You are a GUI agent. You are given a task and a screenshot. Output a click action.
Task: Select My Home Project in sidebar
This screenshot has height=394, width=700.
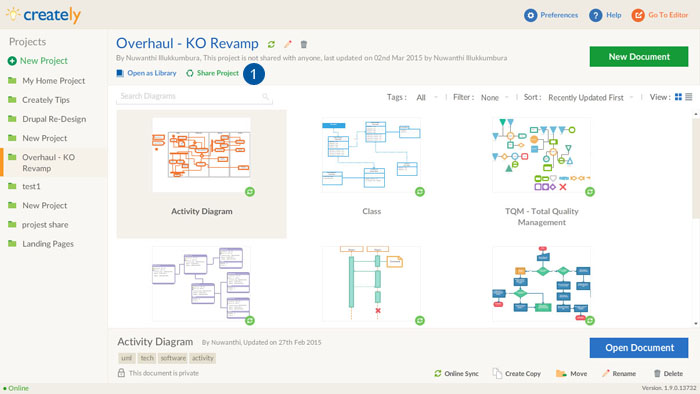54,81
